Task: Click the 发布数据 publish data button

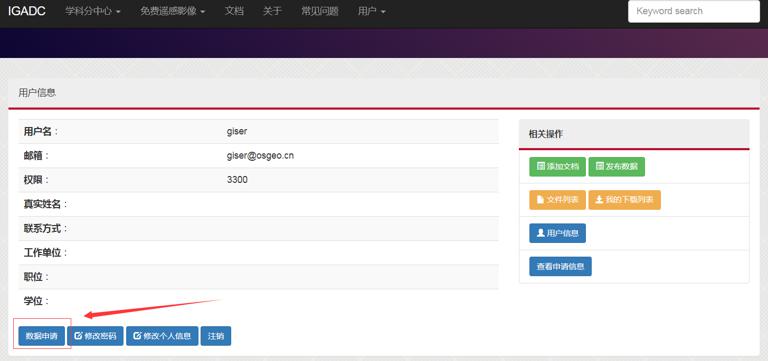Action: pos(617,167)
